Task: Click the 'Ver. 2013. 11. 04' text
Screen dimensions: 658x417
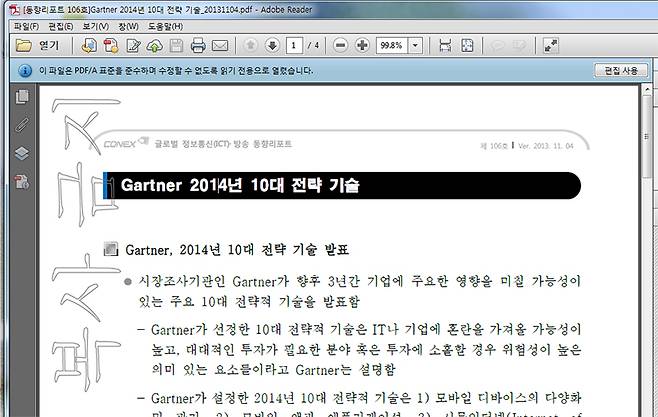Action: click(x=546, y=146)
